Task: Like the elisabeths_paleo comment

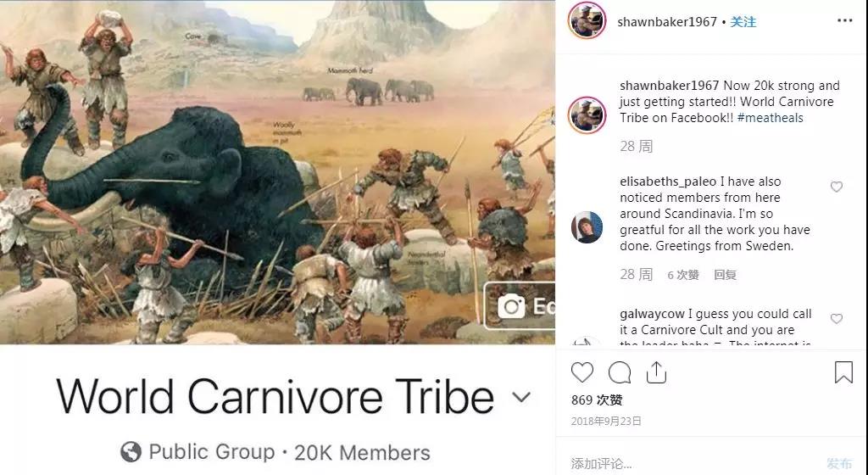Action: tap(837, 187)
